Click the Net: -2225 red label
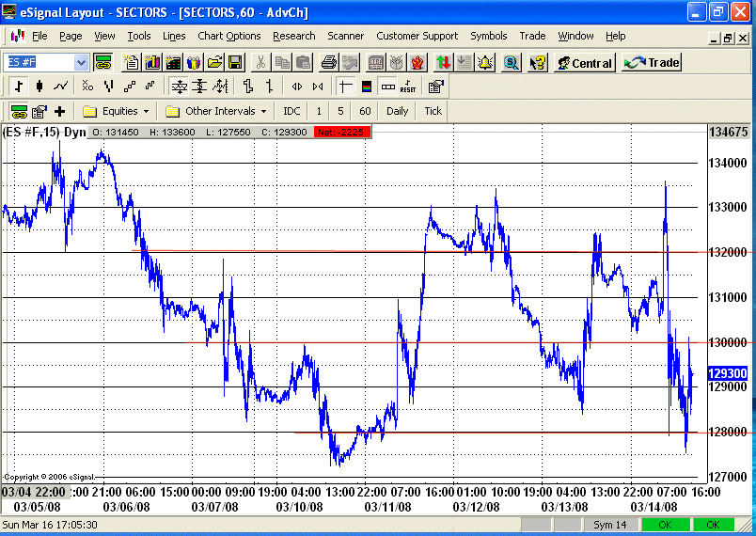Screen dimensions: 756x536 tap(342, 132)
